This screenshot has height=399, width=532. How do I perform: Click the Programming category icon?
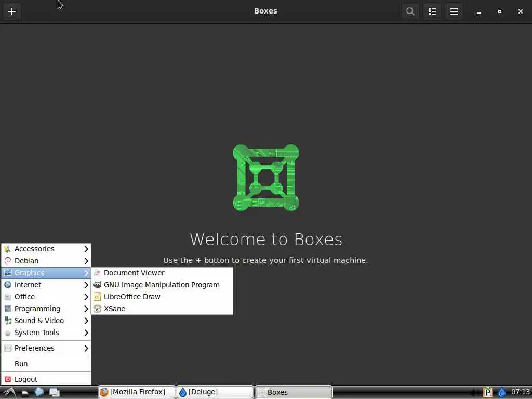[x=7, y=309]
